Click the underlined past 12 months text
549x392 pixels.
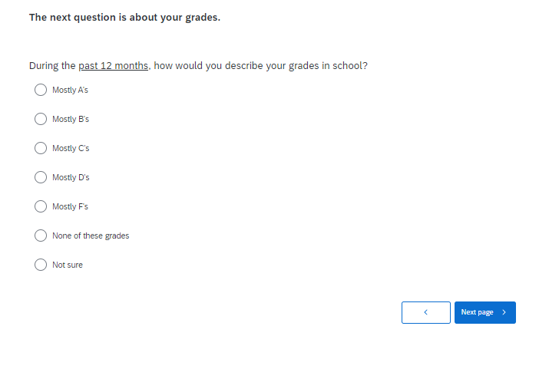(x=114, y=66)
